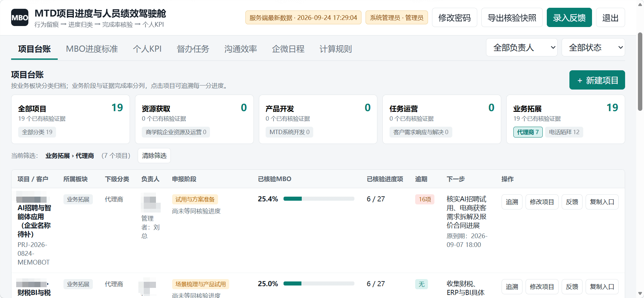The height and width of the screenshot is (298, 644).
Task: Click the 已核验MBO column header
Action: (x=274, y=179)
